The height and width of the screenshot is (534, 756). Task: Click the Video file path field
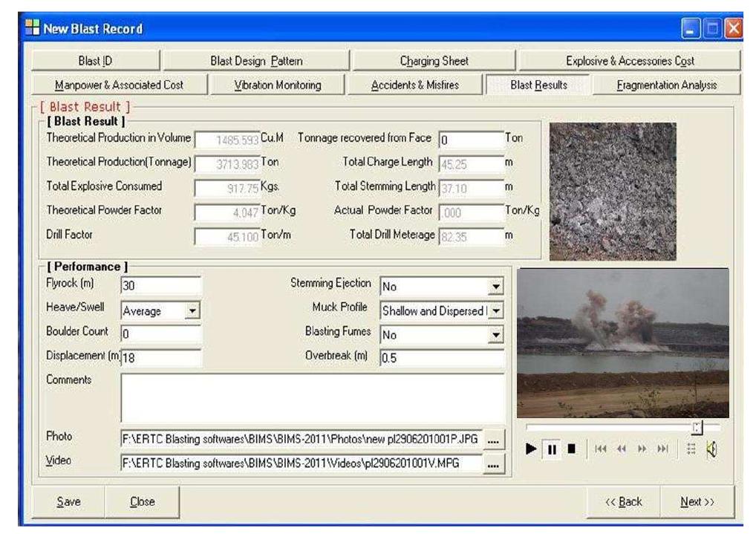pos(302,463)
